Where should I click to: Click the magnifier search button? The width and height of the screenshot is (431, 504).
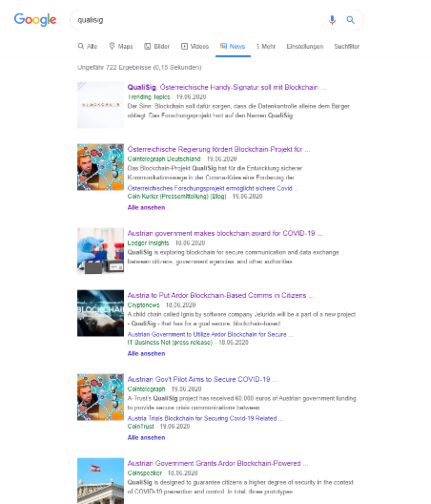pyautogui.click(x=350, y=20)
